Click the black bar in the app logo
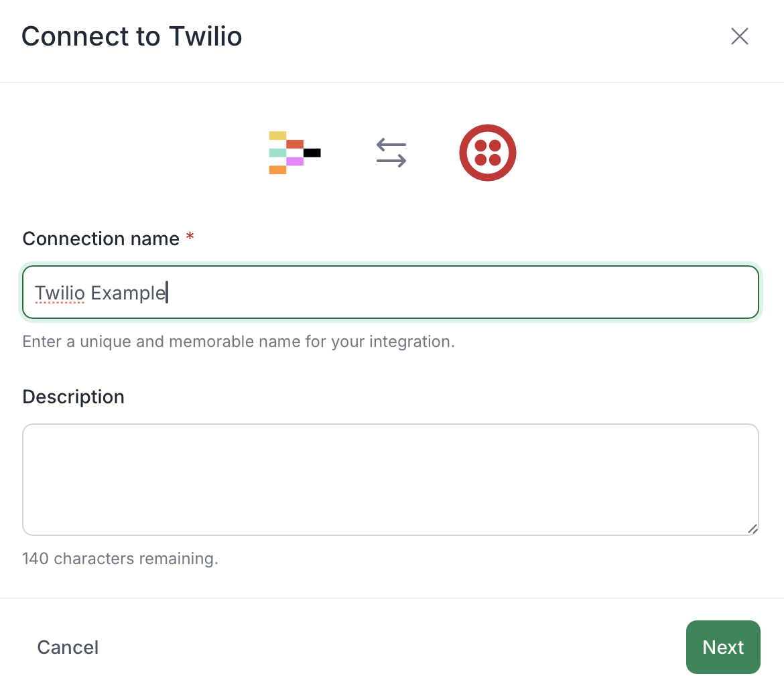This screenshot has width=784, height=682. (312, 153)
